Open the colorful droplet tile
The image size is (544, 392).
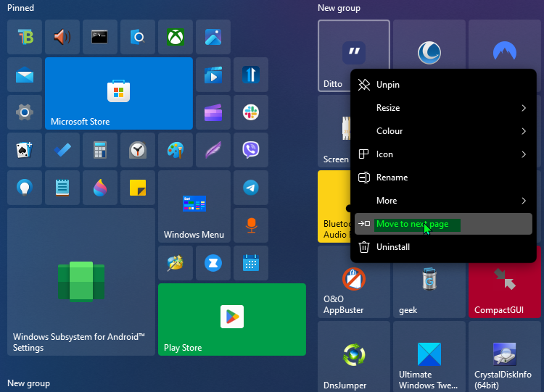coord(100,188)
